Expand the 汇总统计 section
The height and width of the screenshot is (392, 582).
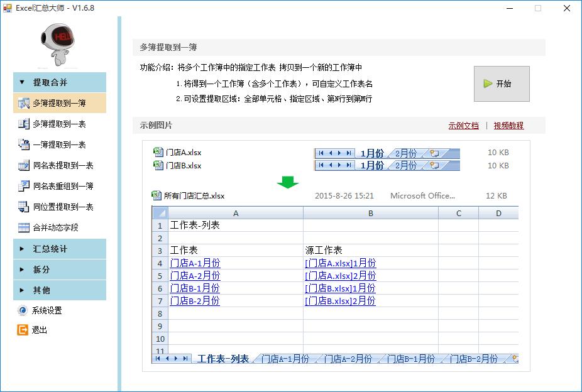pyautogui.click(x=60, y=249)
